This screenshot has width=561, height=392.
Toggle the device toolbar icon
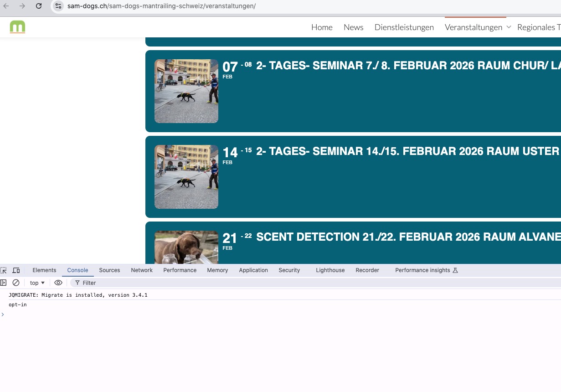pos(16,270)
